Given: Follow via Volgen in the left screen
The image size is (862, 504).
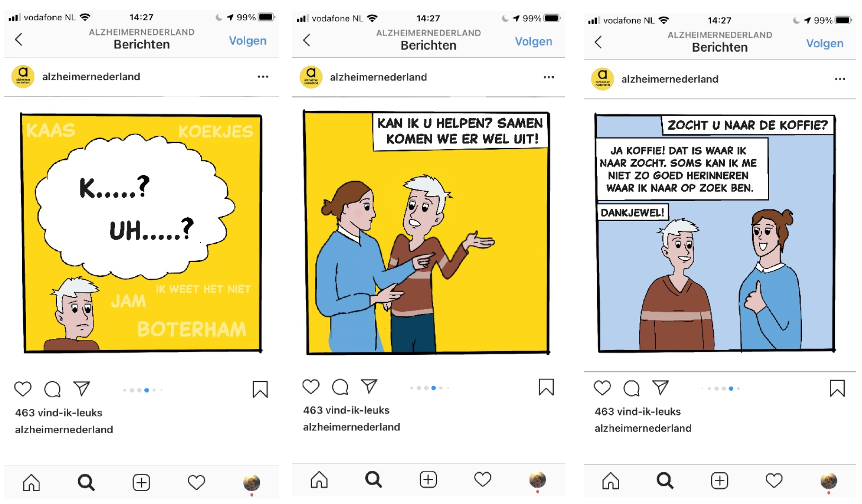Looking at the screenshot, I should 248,41.
